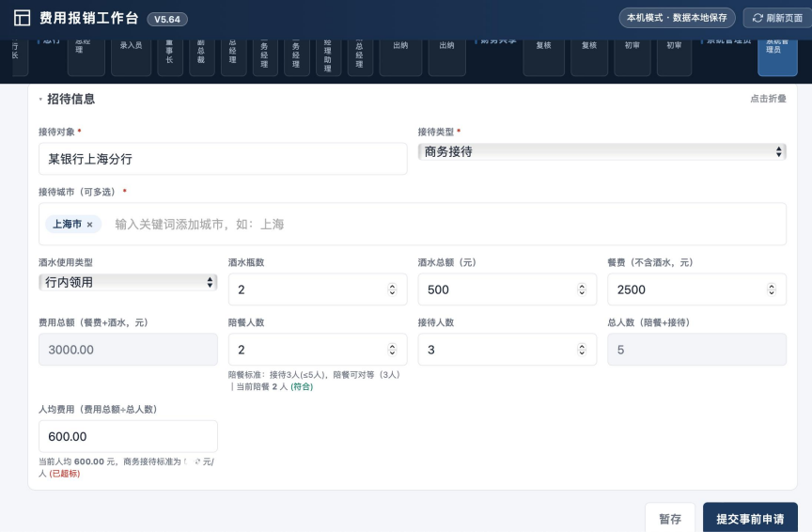Viewport: 812px width, 532px height.
Task: Click the 本机模式·数据本地保存 status pill
Action: pyautogui.click(x=677, y=18)
